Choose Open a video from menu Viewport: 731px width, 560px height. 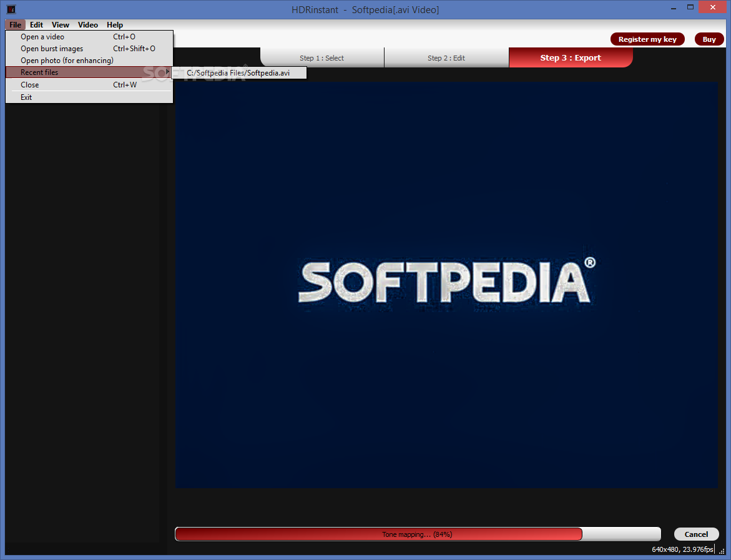pos(89,37)
